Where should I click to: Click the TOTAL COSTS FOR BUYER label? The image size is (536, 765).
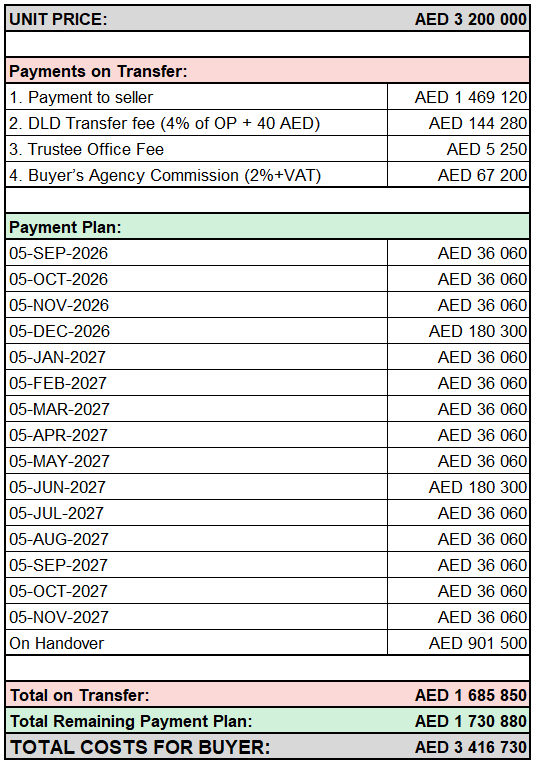pos(140,747)
